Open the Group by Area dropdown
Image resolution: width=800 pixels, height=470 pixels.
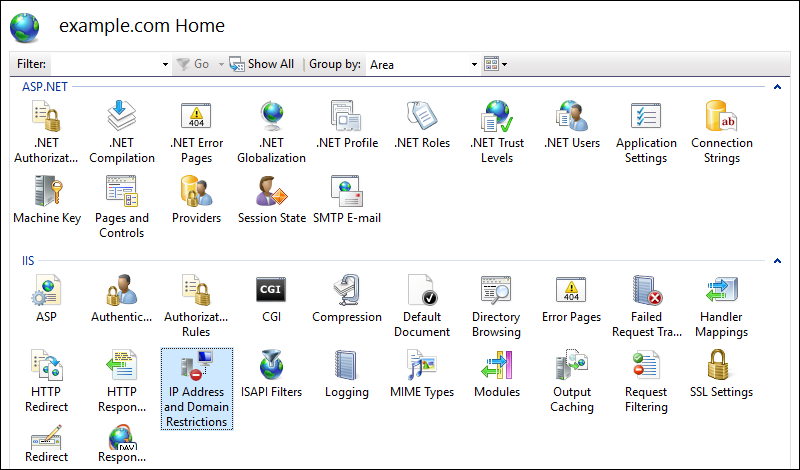tap(474, 64)
